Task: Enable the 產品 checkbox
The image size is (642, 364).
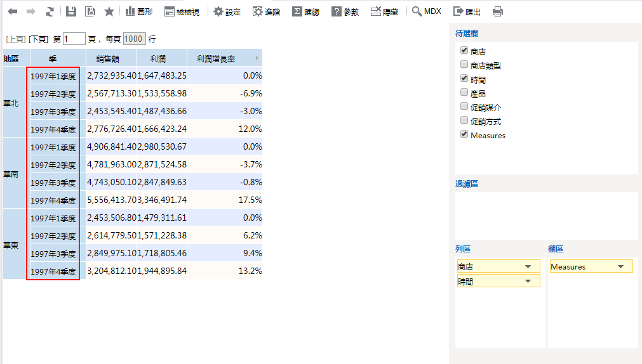Action: tap(464, 93)
